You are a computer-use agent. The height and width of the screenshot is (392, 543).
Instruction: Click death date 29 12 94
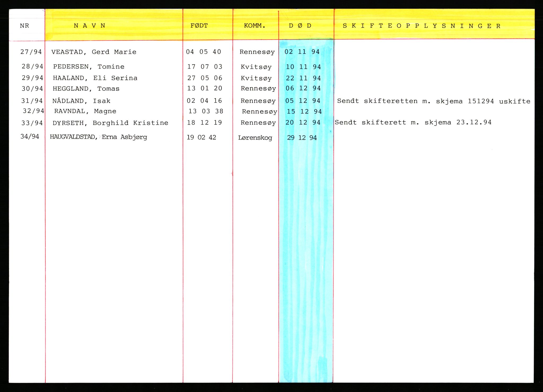point(302,138)
